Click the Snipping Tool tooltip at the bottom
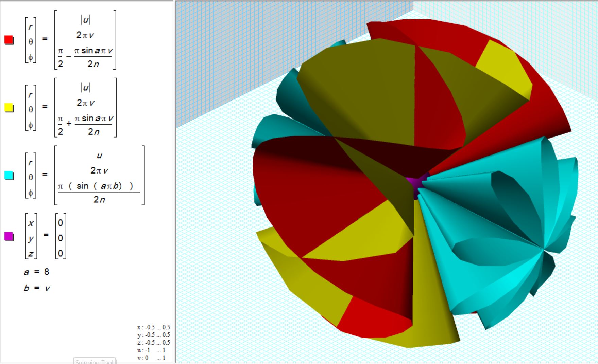598x364 pixels. [x=95, y=361]
